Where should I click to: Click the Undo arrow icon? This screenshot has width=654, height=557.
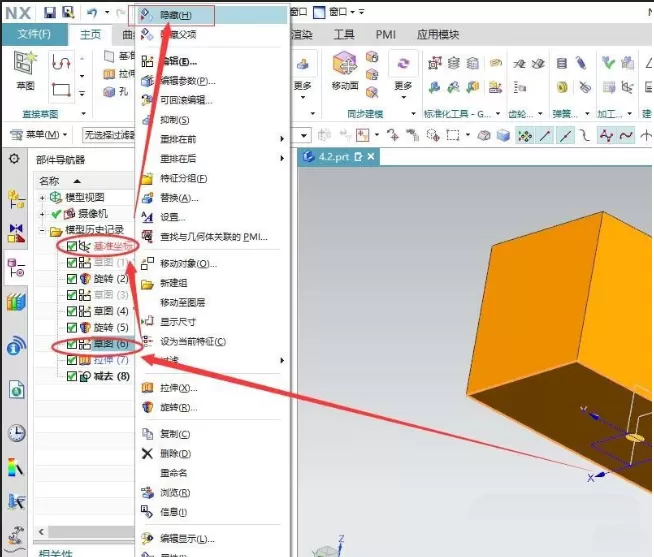(92, 13)
